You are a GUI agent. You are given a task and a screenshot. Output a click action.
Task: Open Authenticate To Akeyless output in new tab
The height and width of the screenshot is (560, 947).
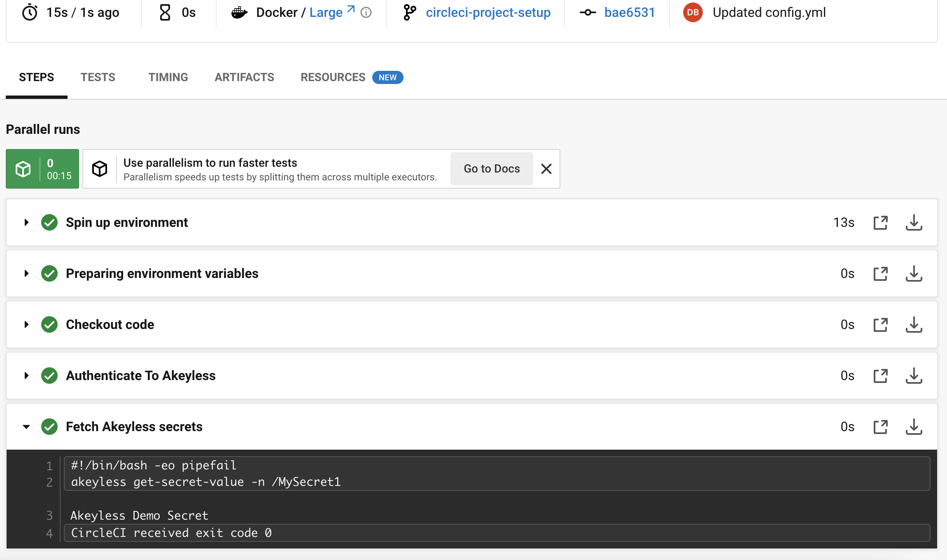pos(881,376)
